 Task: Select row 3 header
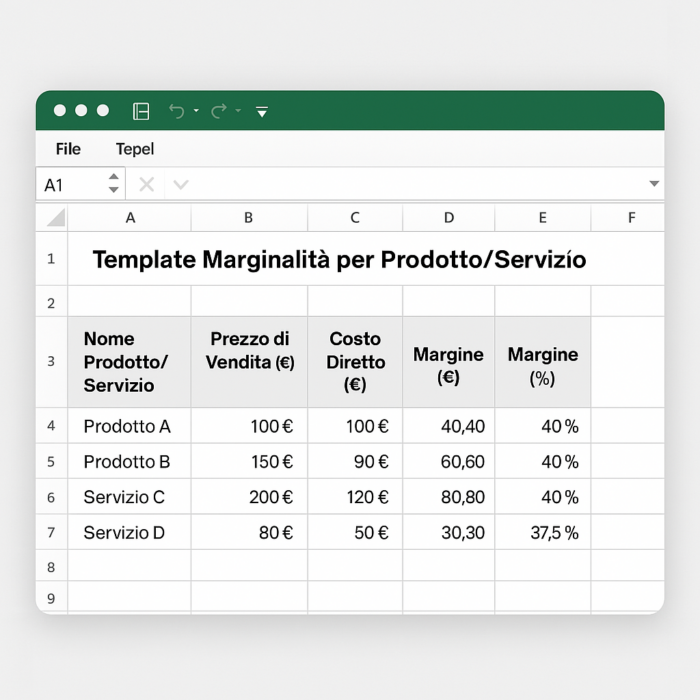[x=51, y=362]
